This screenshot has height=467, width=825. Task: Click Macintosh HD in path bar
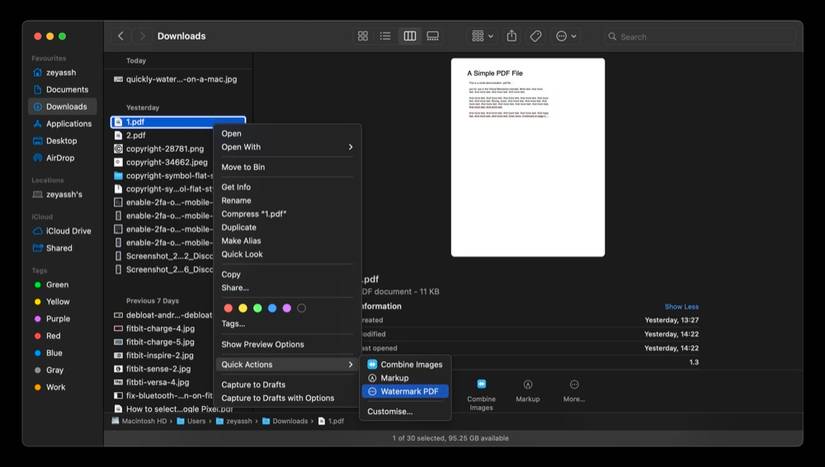[139, 421]
